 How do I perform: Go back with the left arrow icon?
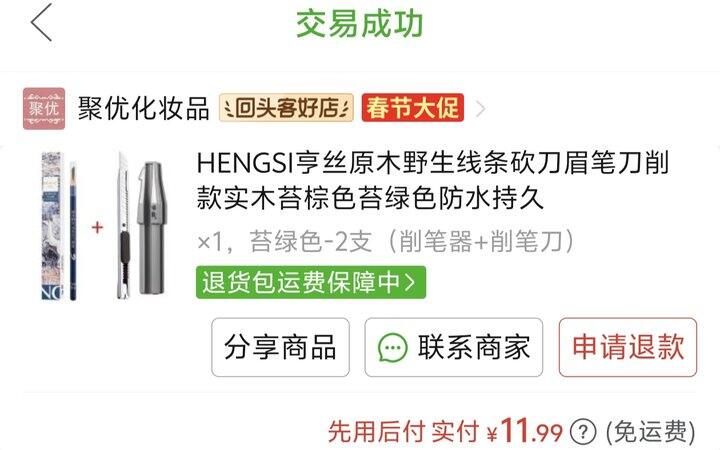click(41, 22)
